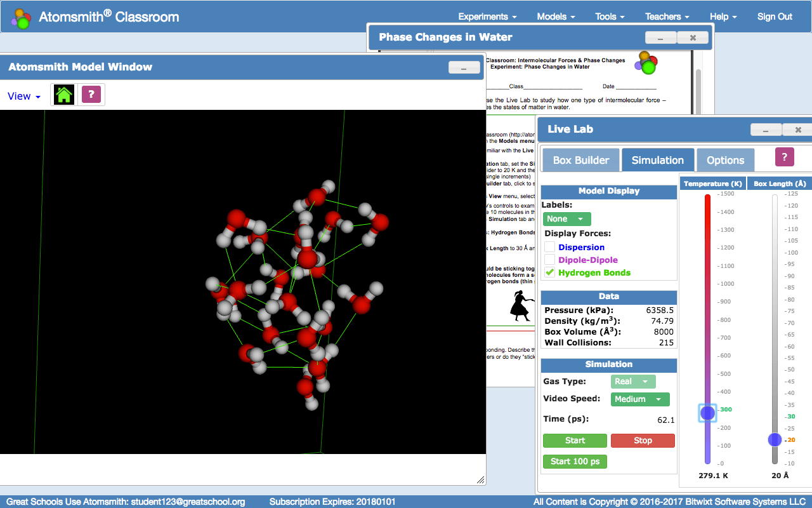Screen dimensions: 812x508
Task: Open Model Window help question-mark icon
Action: [x=91, y=95]
